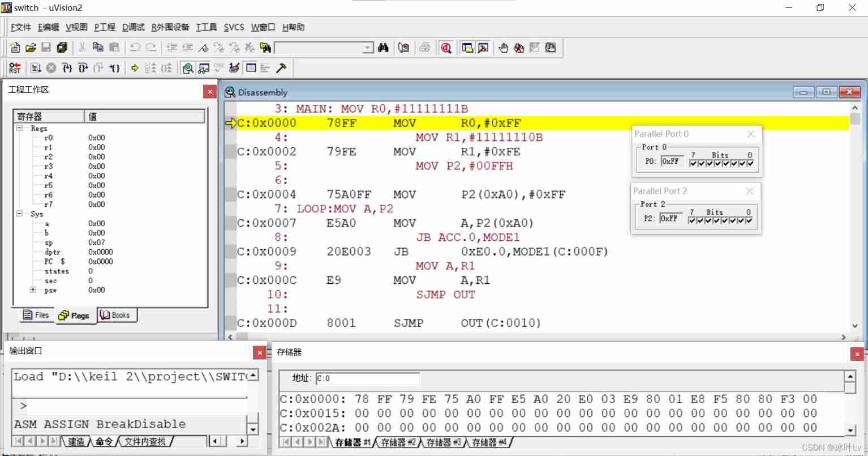868x456 pixels.
Task: Toggle bit 0 checkbox of Port 2
Action: point(749,220)
